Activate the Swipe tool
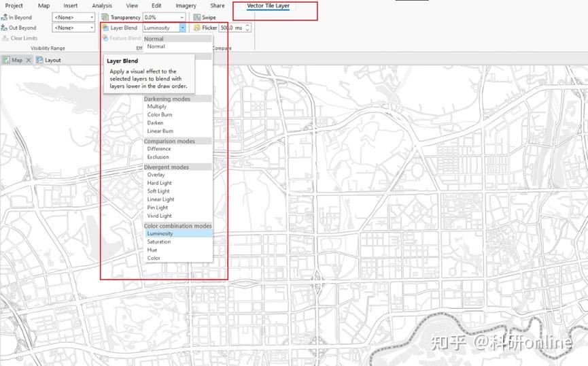 [x=205, y=17]
